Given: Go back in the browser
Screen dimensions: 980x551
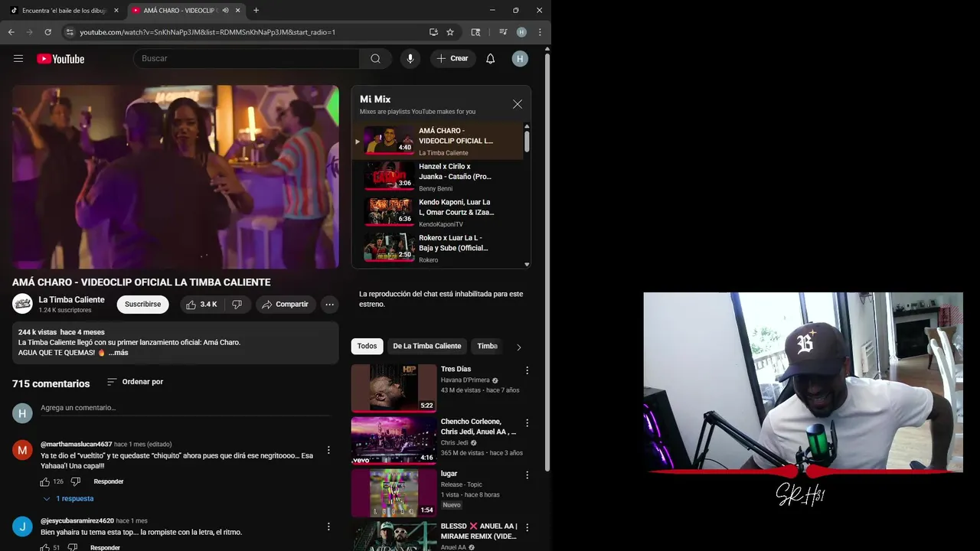Looking at the screenshot, I should pos(11,32).
